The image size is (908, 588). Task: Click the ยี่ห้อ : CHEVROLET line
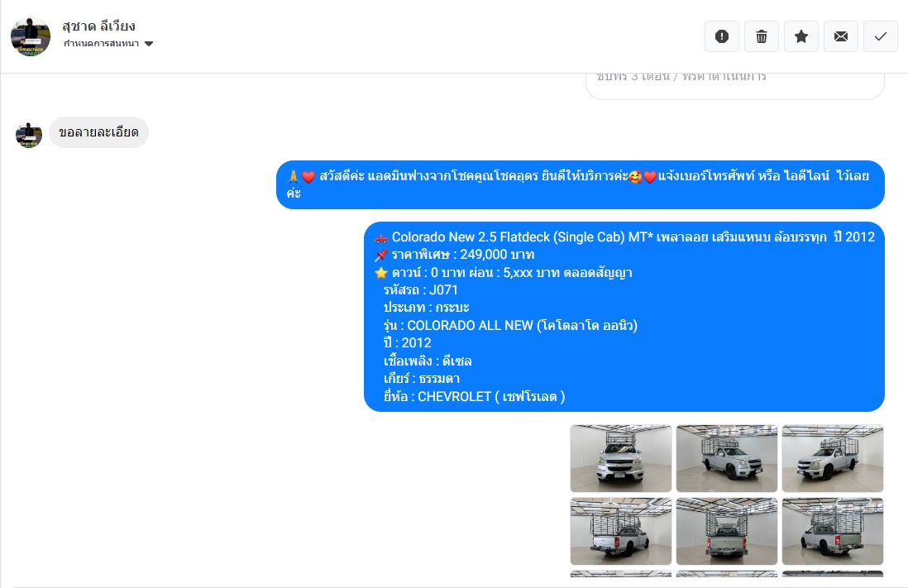474,396
